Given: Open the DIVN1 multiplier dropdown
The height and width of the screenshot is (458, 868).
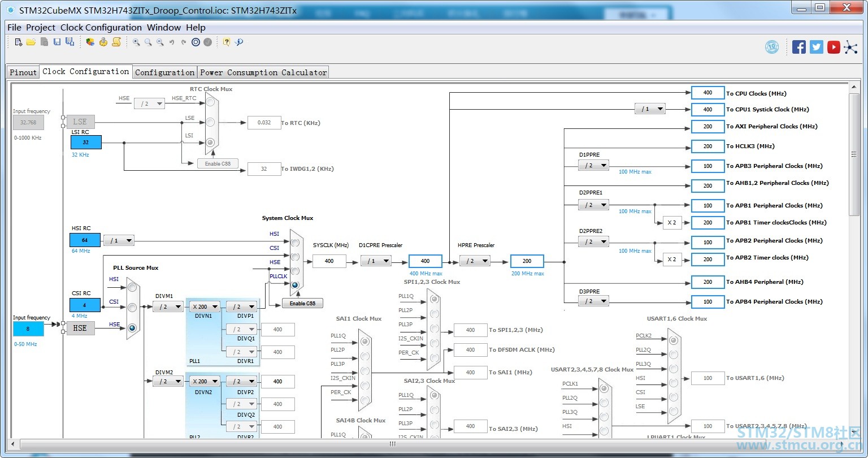Looking at the screenshot, I should coord(204,306).
